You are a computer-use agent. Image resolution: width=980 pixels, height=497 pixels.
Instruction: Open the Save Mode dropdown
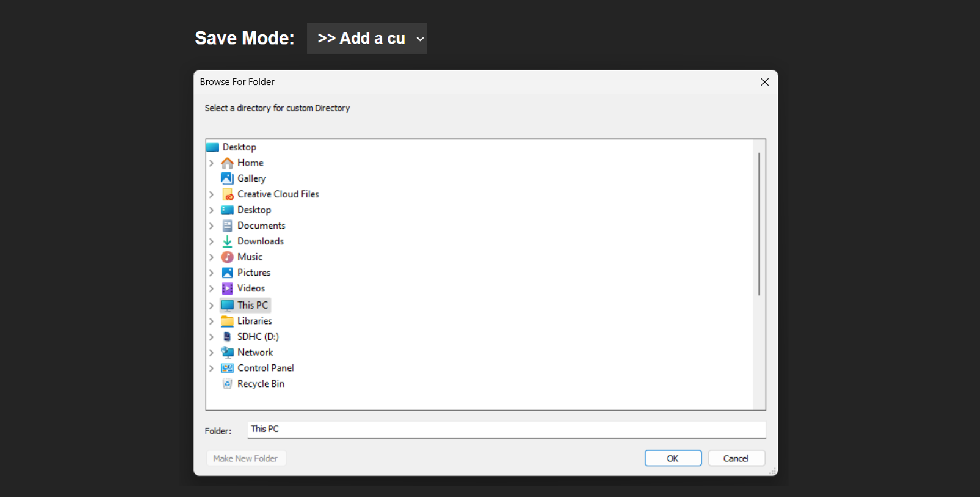367,38
